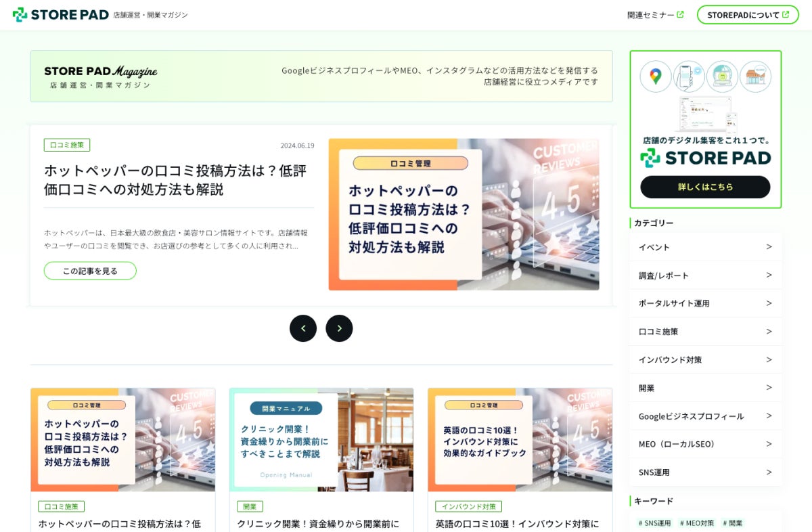Open the 調査/レポート category
The image size is (812, 532).
(705, 275)
